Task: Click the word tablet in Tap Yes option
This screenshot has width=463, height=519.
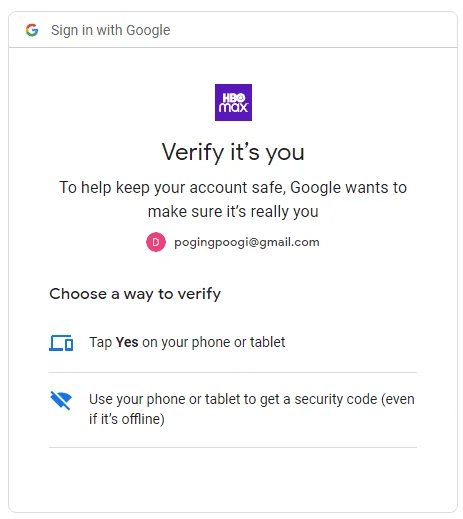Action: click(x=267, y=342)
